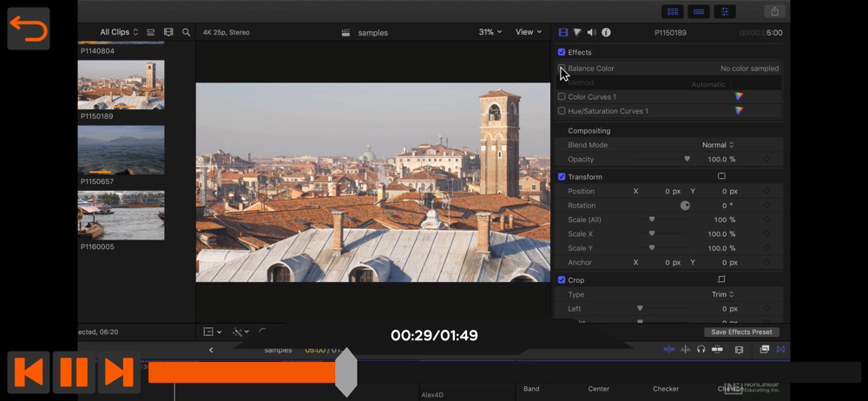Toggle skimming in the timeline

pos(669,350)
